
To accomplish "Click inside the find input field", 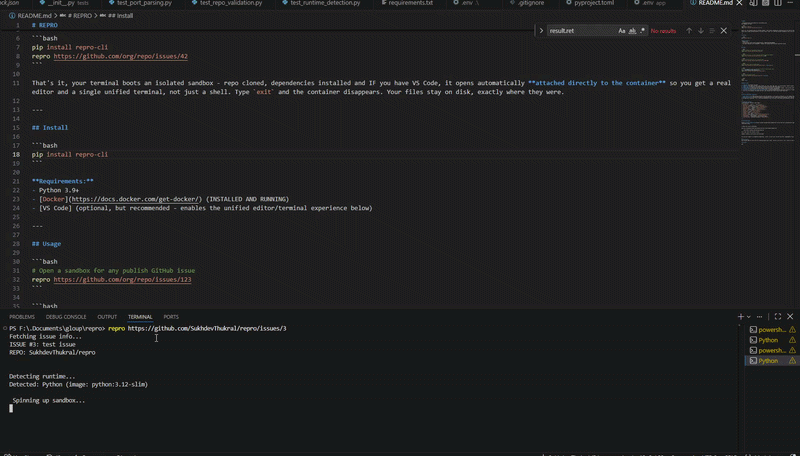I will point(581,31).
